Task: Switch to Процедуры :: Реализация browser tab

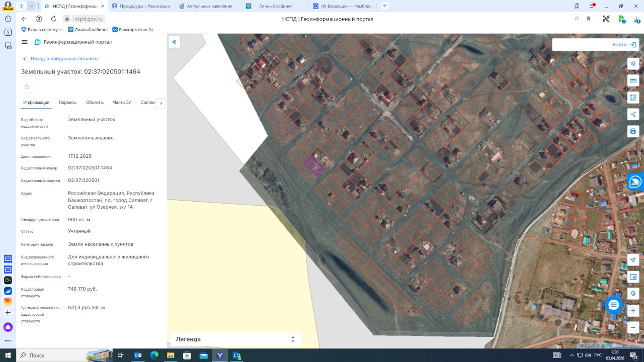Action: tap(141, 6)
